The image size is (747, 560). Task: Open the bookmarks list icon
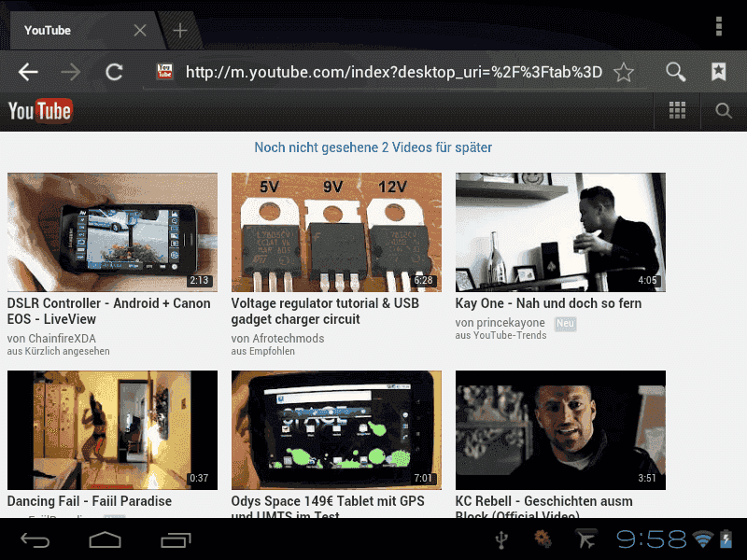[718, 72]
